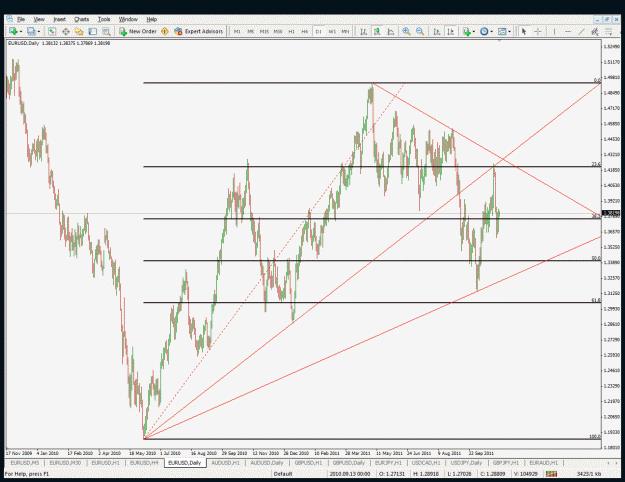625x482 pixels.
Task: Switch to the GBPUSD,H1 chart tab
Action: click(308, 463)
